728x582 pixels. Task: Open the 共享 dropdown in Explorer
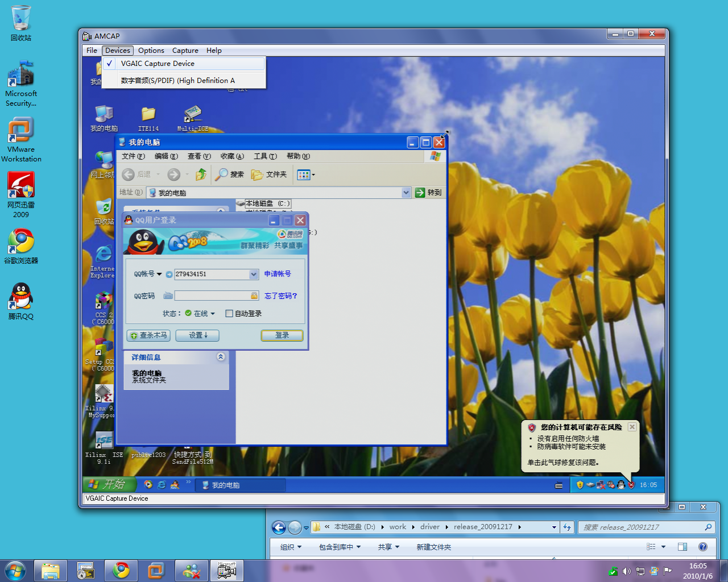pyautogui.click(x=389, y=547)
